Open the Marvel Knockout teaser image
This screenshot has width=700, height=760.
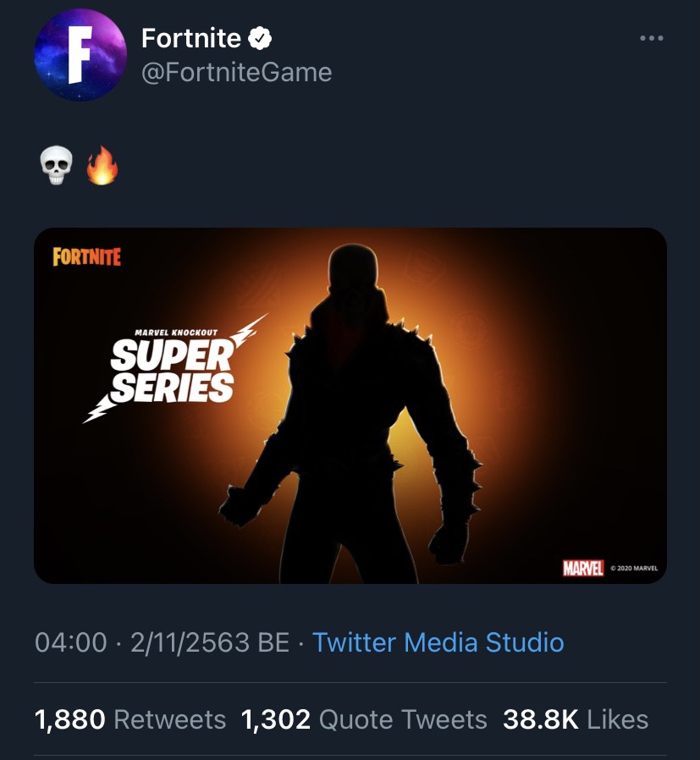[x=350, y=405]
